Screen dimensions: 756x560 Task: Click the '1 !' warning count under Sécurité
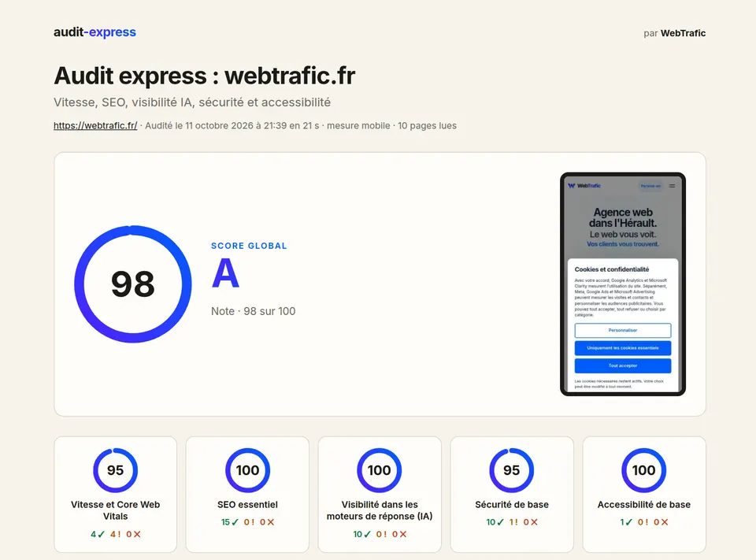514,522
